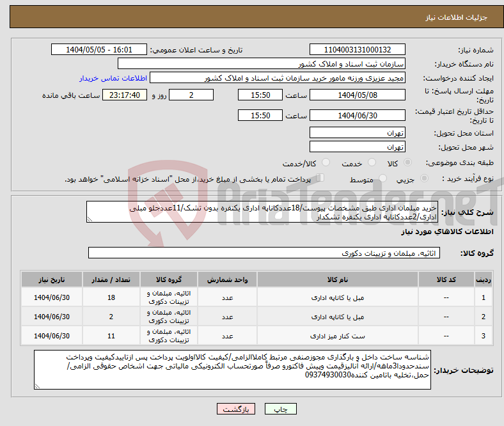The height and width of the screenshot is (426, 504).
Task: Select متوسط purchase process type
Action: (x=383, y=180)
